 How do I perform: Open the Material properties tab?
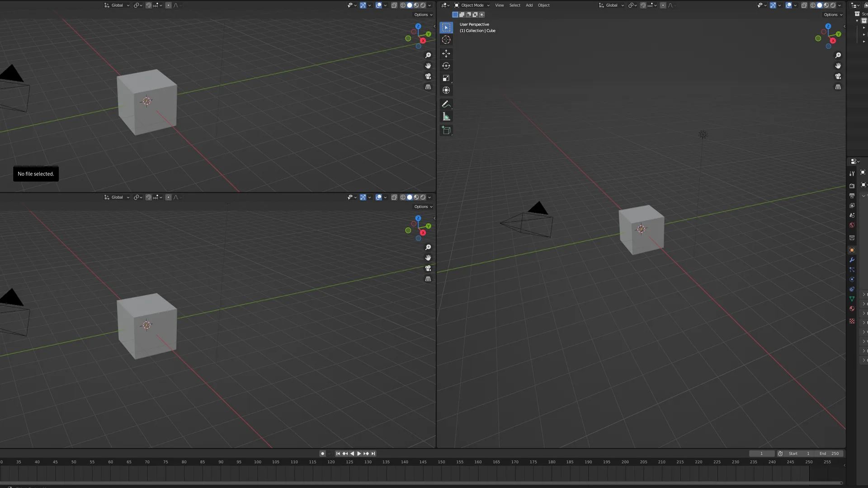click(x=852, y=309)
